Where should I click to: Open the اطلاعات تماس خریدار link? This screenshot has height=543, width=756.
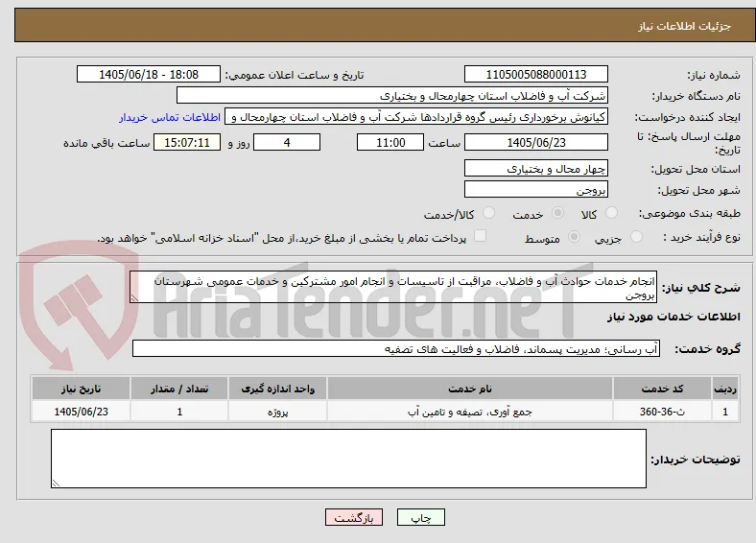(170, 117)
